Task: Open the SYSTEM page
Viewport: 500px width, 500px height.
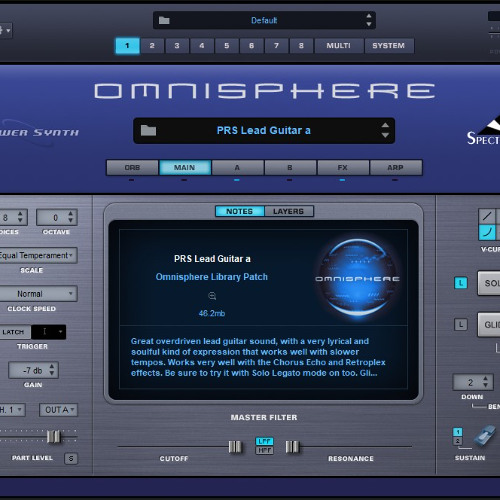Action: coord(389,46)
